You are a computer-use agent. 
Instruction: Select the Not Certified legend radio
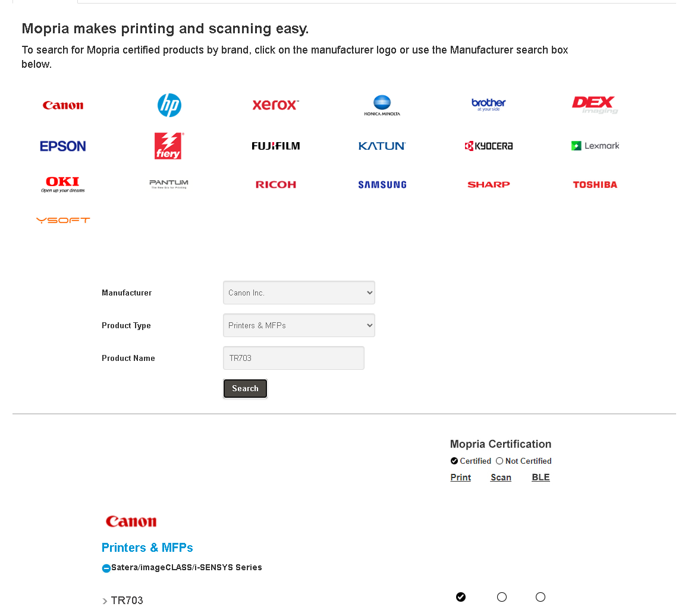pos(499,461)
